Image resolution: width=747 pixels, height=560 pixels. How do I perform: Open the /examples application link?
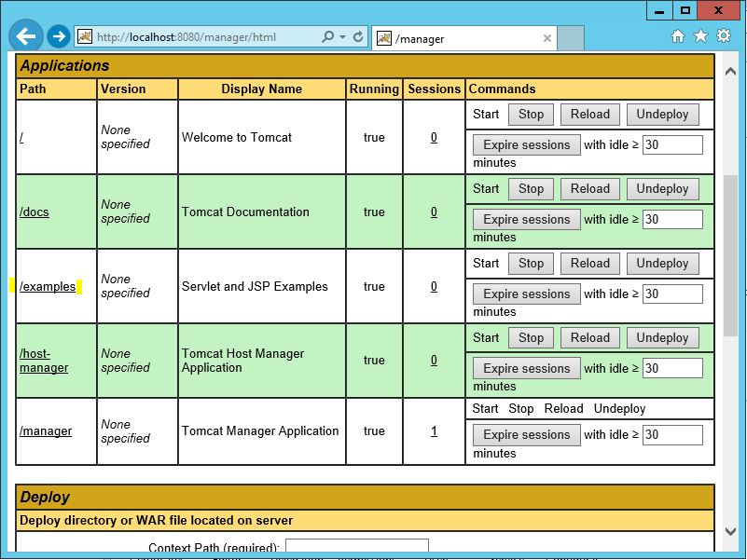pyautogui.click(x=48, y=287)
